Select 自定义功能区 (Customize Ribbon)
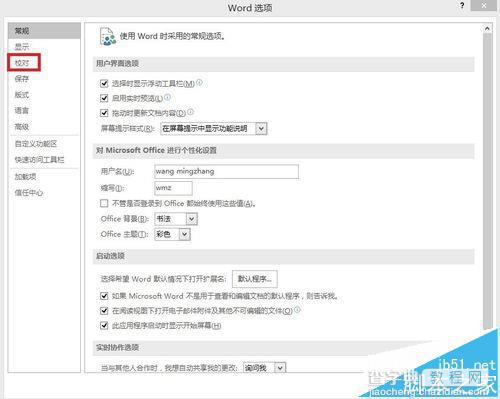500x399 pixels. pyautogui.click(x=36, y=144)
